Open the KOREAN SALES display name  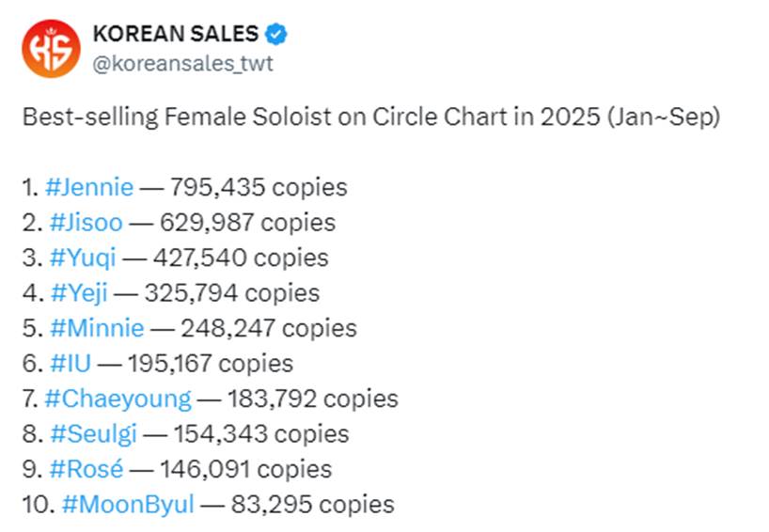click(175, 35)
